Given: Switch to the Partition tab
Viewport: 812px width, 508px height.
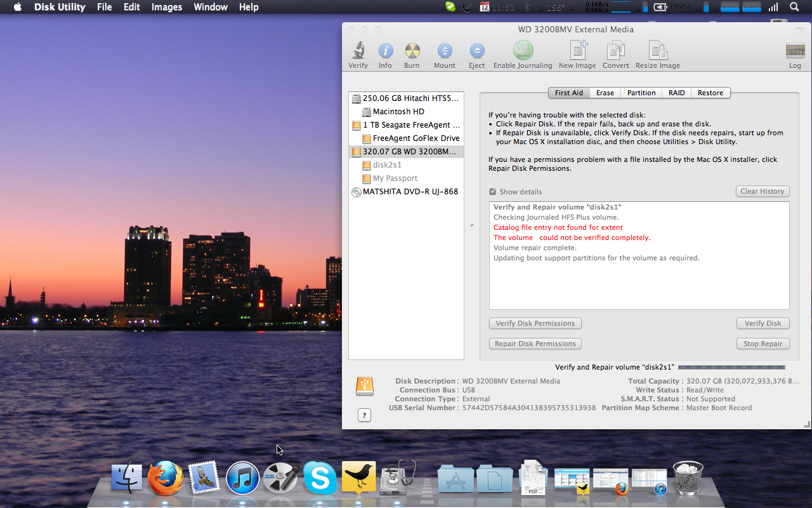Looking at the screenshot, I should [641, 93].
